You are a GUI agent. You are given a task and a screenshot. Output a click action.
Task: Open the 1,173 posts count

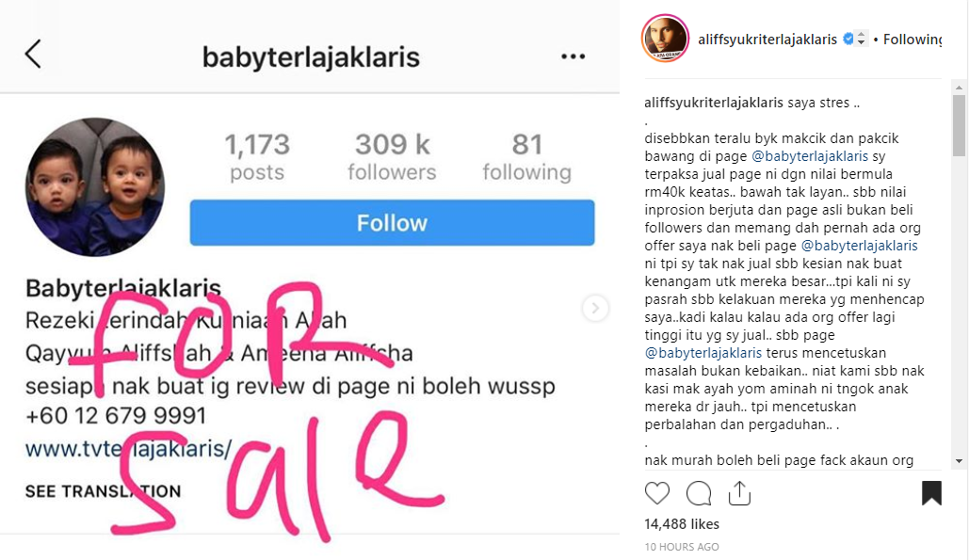click(x=257, y=157)
